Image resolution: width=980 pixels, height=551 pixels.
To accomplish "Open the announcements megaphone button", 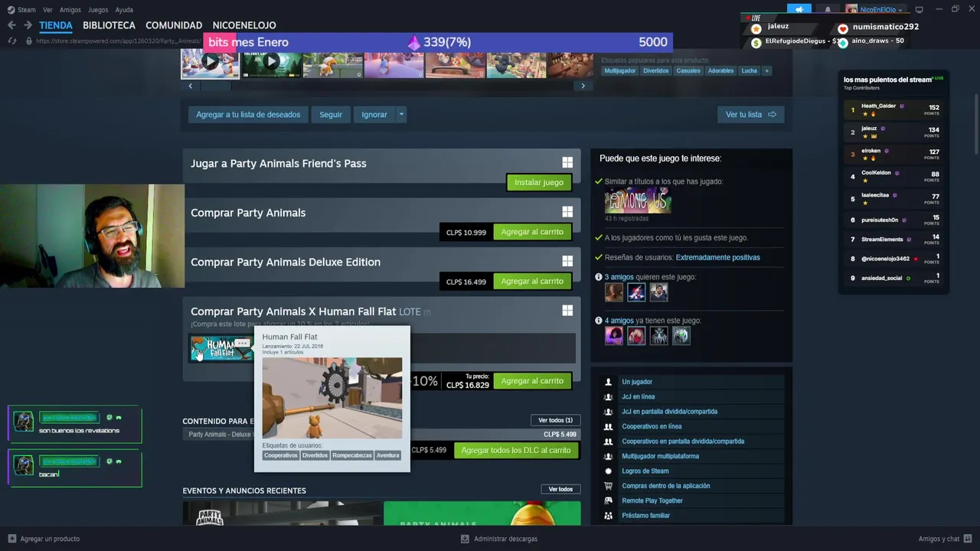I will pos(799,9).
